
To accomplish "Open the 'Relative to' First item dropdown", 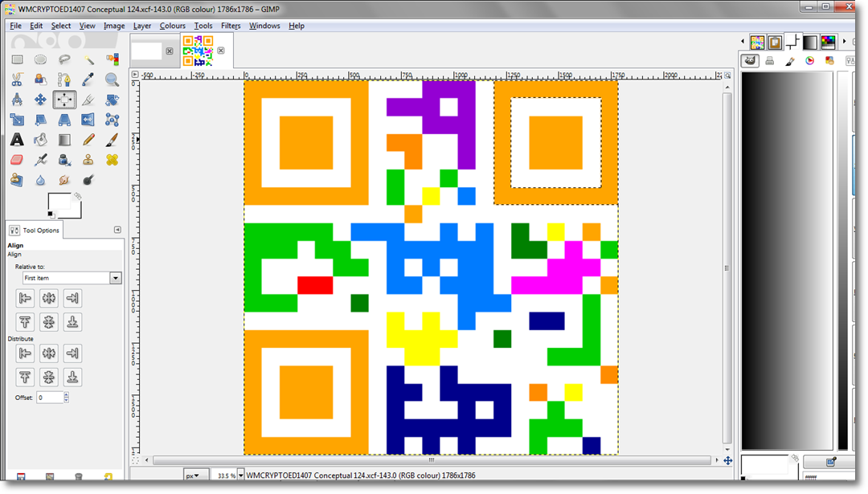I will (x=72, y=278).
